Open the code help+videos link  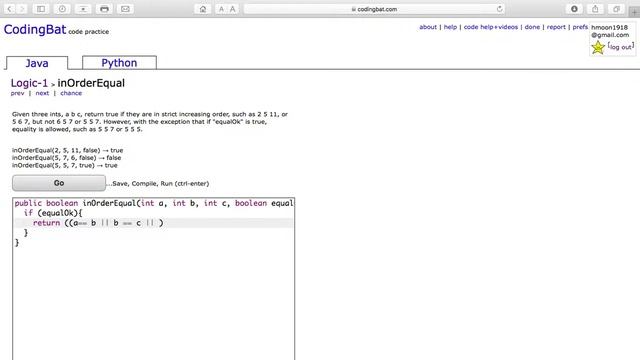tap(491, 27)
